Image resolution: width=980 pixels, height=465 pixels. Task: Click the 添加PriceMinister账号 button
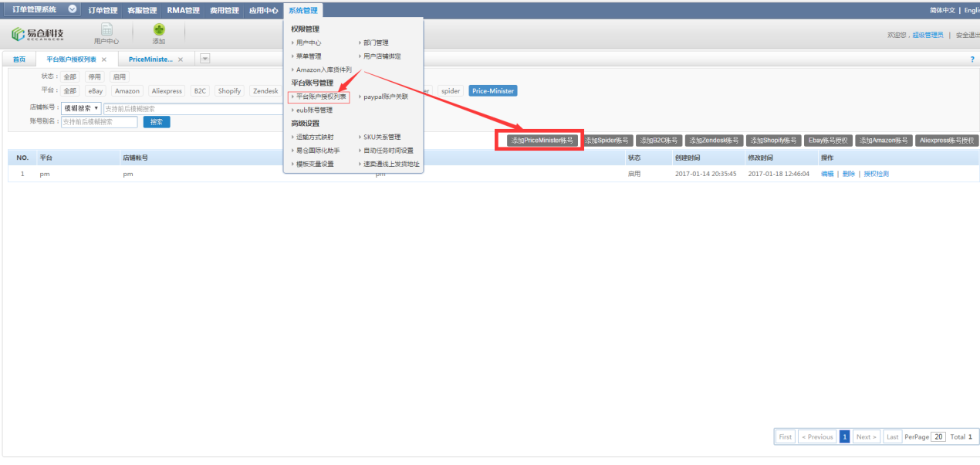point(542,141)
